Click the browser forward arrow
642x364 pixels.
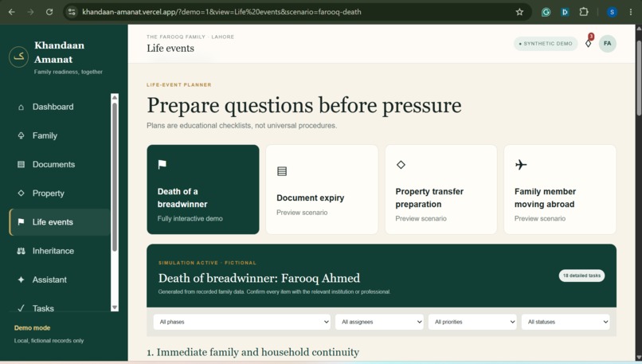coord(30,12)
